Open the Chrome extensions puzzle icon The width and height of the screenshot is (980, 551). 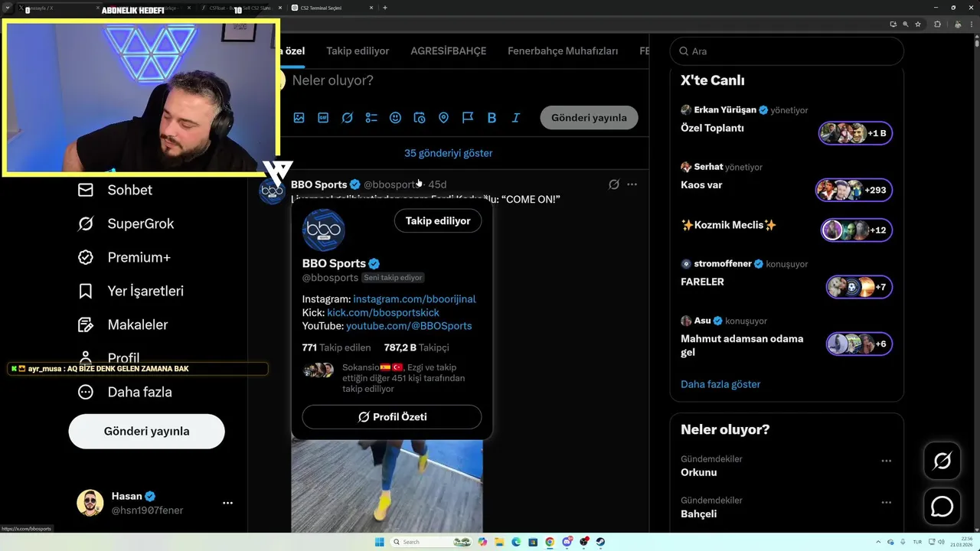click(x=937, y=24)
